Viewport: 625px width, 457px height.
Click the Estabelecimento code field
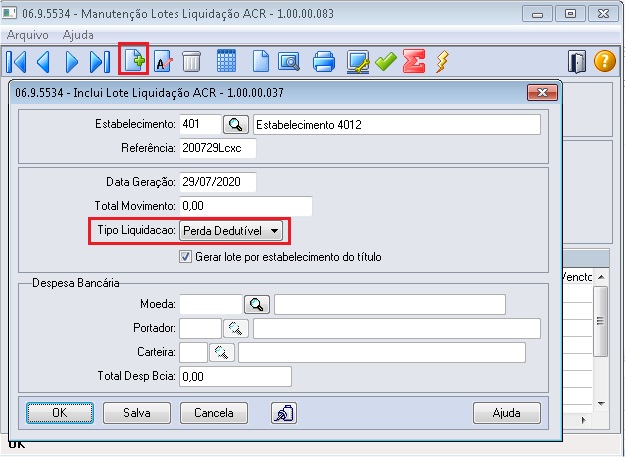click(x=200, y=124)
